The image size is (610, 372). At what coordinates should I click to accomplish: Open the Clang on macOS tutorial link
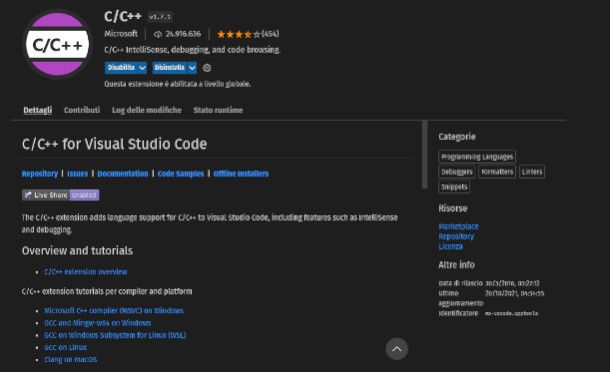point(70,359)
